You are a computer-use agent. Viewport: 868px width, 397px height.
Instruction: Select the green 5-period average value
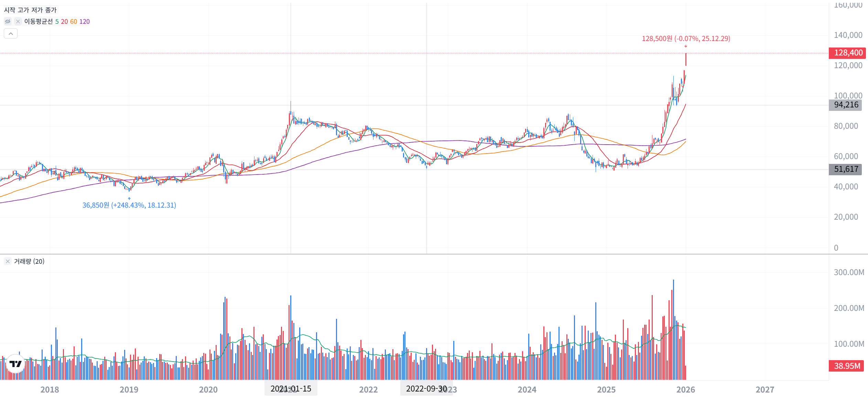pos(57,21)
